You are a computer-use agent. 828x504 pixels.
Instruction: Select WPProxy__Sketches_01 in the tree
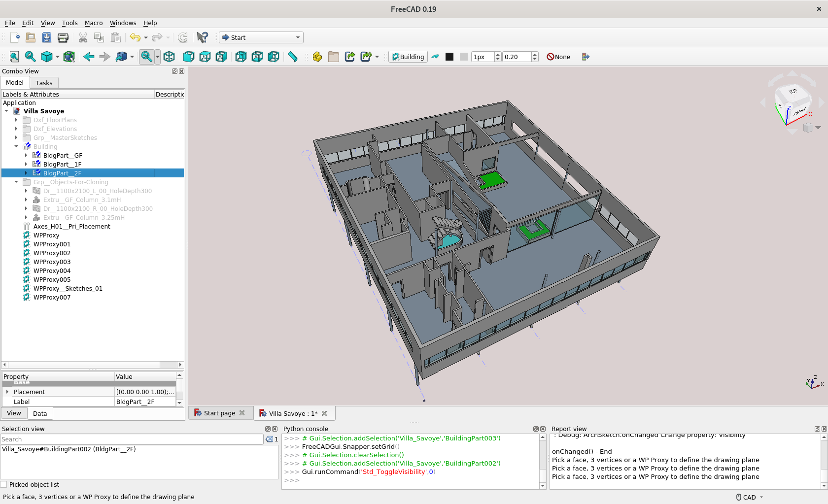pyautogui.click(x=68, y=288)
